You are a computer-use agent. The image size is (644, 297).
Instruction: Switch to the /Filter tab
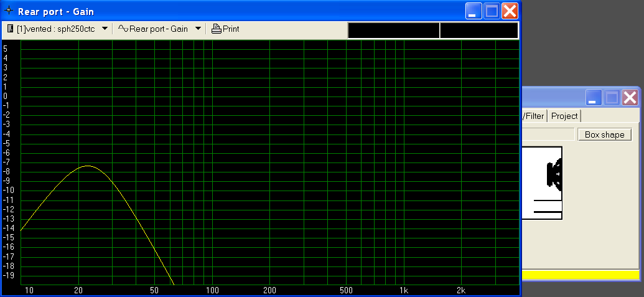coord(533,116)
